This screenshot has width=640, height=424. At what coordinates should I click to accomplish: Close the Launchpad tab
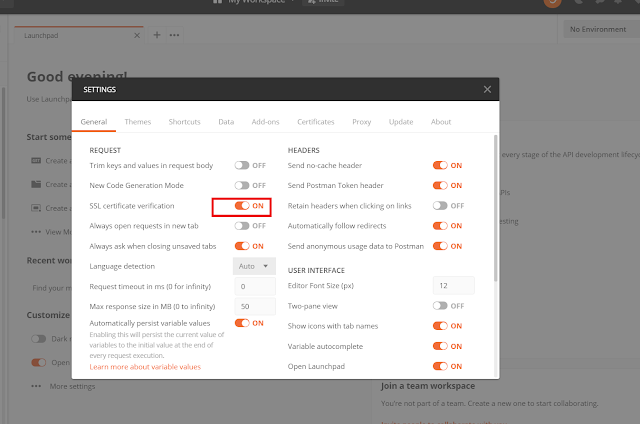[x=137, y=36]
